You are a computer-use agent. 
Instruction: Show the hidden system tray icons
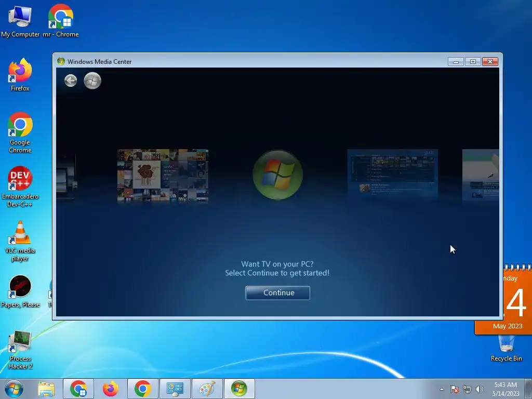442,389
